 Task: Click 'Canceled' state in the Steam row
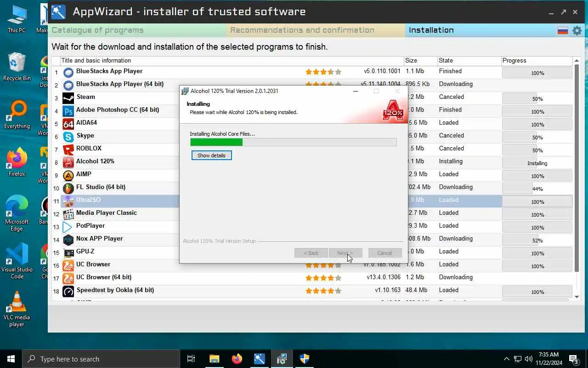(451, 97)
